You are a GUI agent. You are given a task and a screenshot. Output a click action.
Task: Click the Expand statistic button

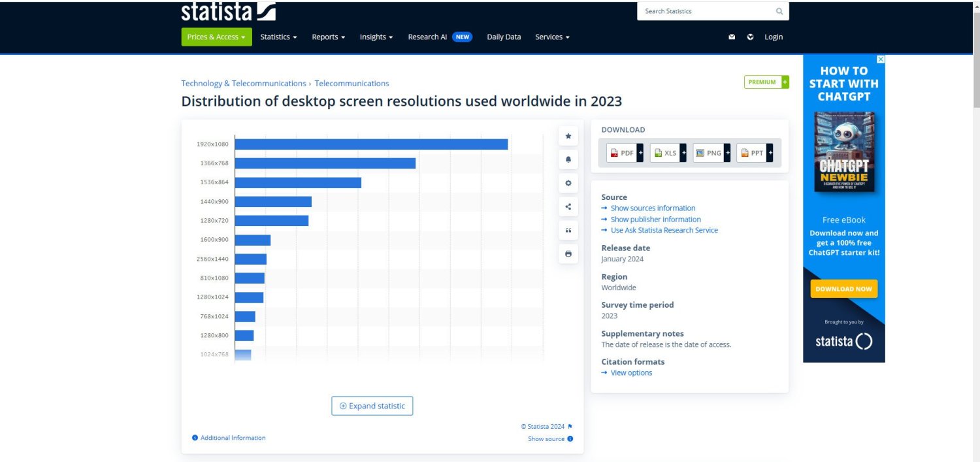(372, 406)
